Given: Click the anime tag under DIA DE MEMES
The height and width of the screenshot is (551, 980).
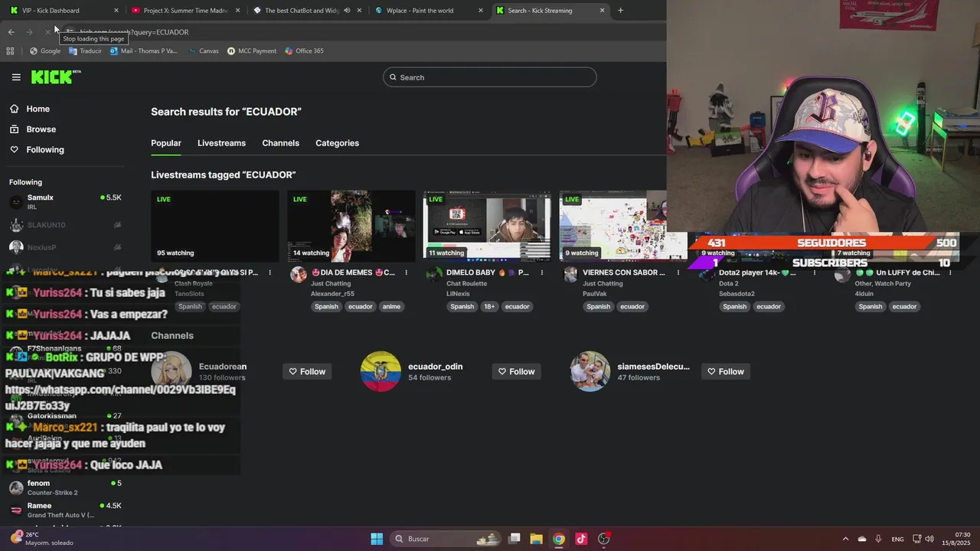Looking at the screenshot, I should [x=391, y=307].
